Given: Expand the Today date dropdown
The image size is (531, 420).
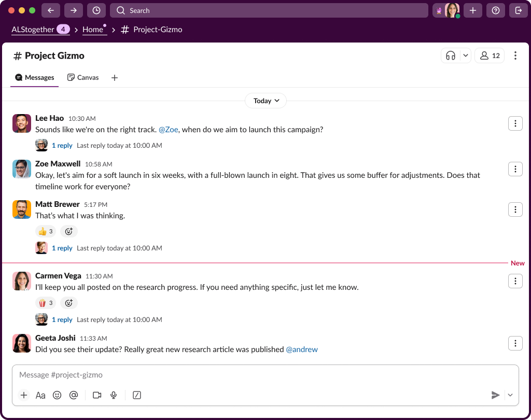Looking at the screenshot, I should pyautogui.click(x=265, y=101).
